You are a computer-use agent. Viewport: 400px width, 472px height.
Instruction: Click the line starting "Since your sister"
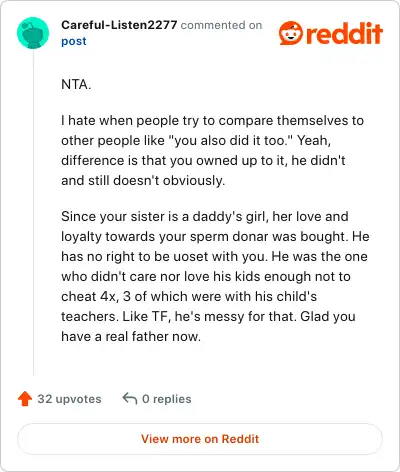point(205,216)
